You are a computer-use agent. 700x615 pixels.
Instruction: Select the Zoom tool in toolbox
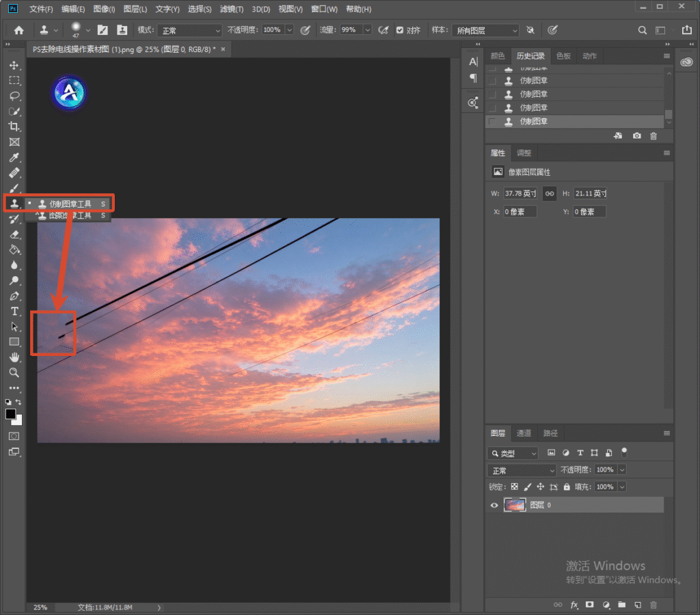pos(14,372)
